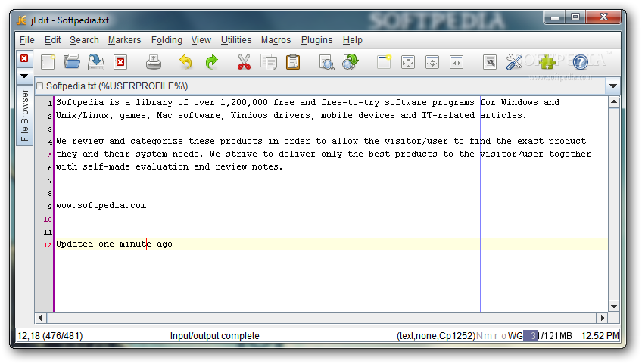Close the jEdit window
This screenshot has width=642, height=364.
(603, 17)
